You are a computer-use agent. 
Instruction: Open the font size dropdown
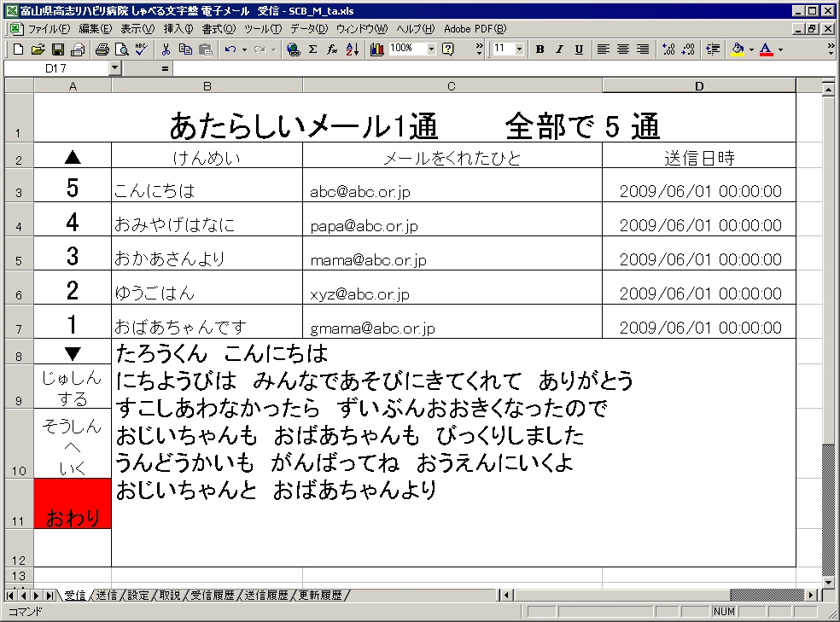(x=519, y=49)
